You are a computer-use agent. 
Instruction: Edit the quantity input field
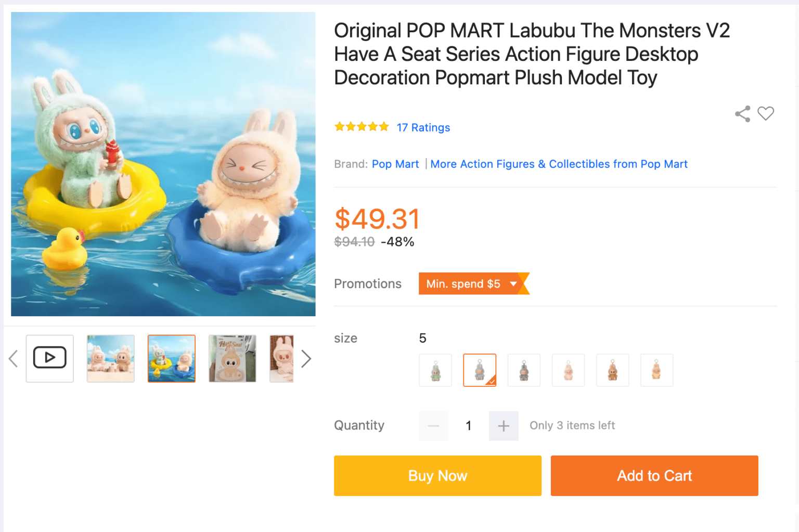coord(468,425)
